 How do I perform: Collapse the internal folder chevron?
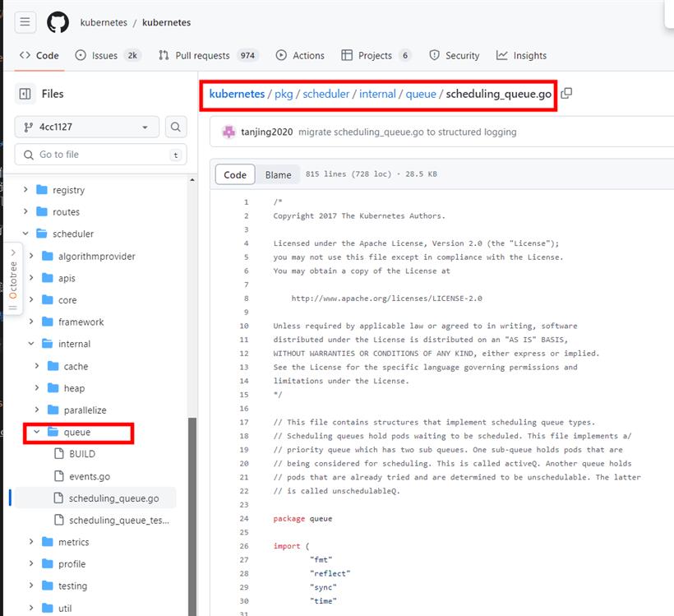click(31, 343)
